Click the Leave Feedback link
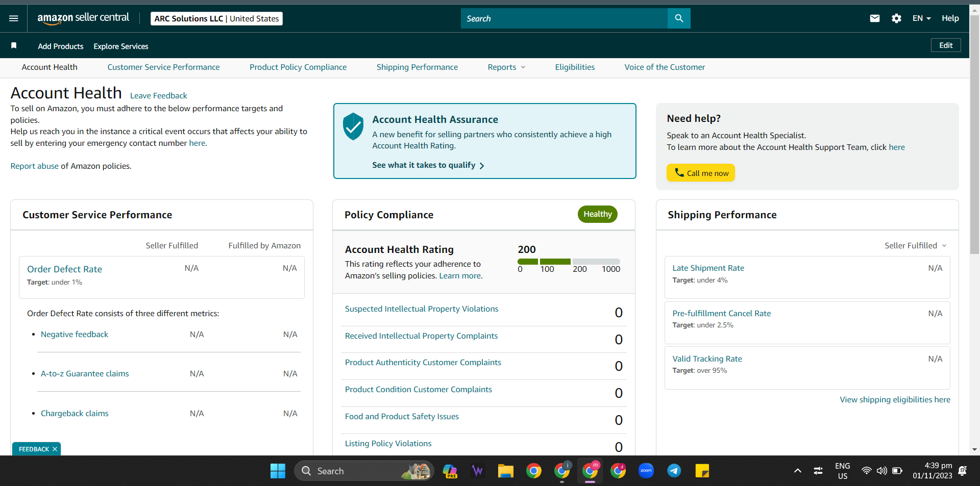 159,96
